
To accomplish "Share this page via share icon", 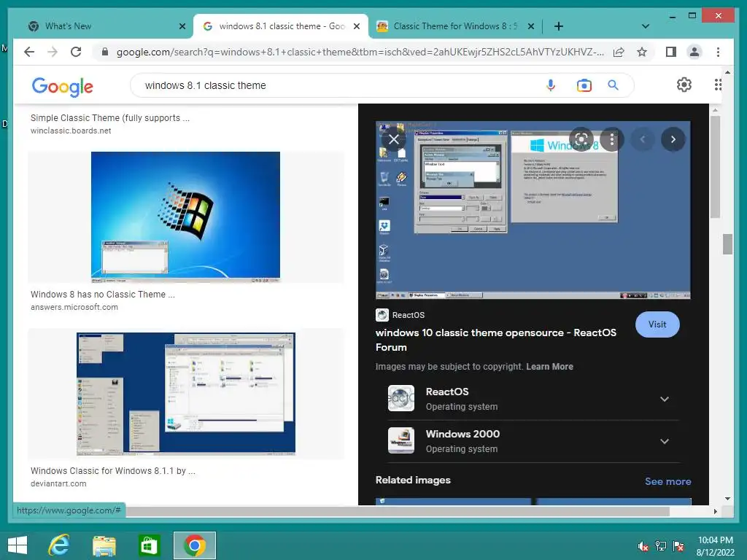I will (619, 52).
